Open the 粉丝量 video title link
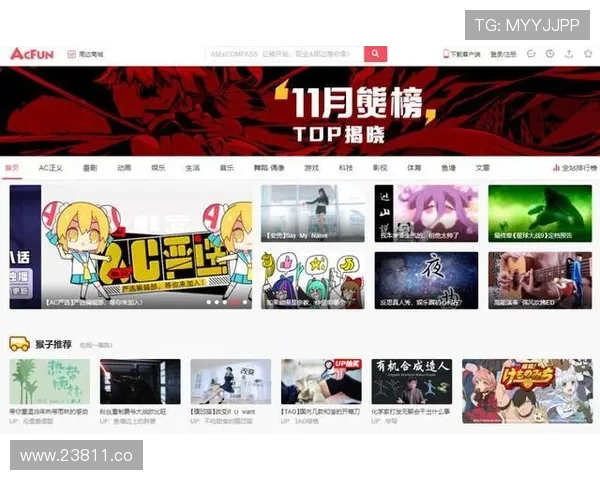This screenshot has height=480, width=600. click(x=133, y=412)
